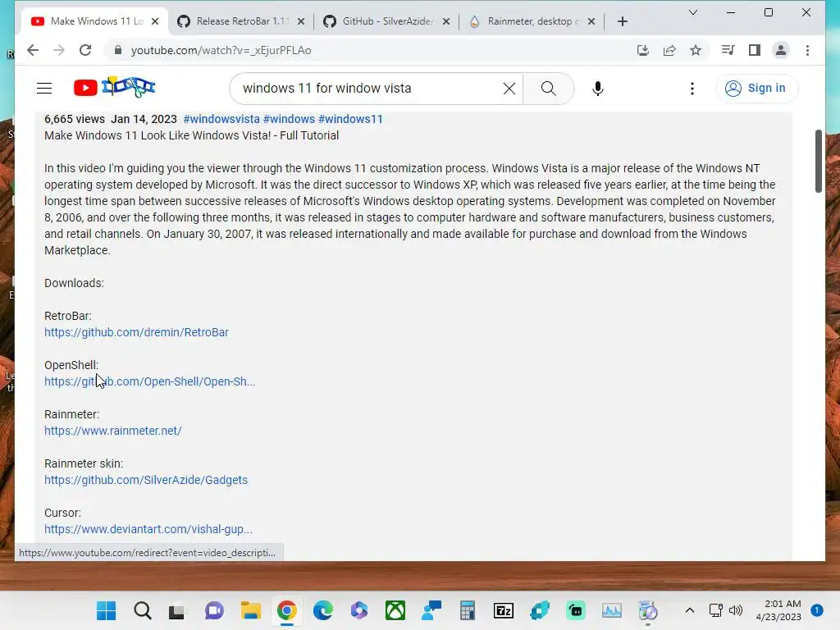840x630 pixels.
Task: Close the Make Windows 11 tab
Action: [155, 21]
